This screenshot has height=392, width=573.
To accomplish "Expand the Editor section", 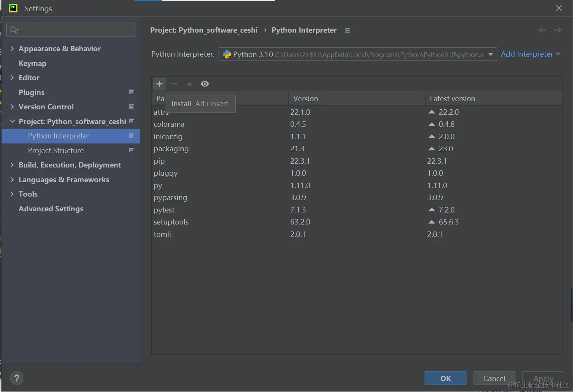I will click(12, 78).
